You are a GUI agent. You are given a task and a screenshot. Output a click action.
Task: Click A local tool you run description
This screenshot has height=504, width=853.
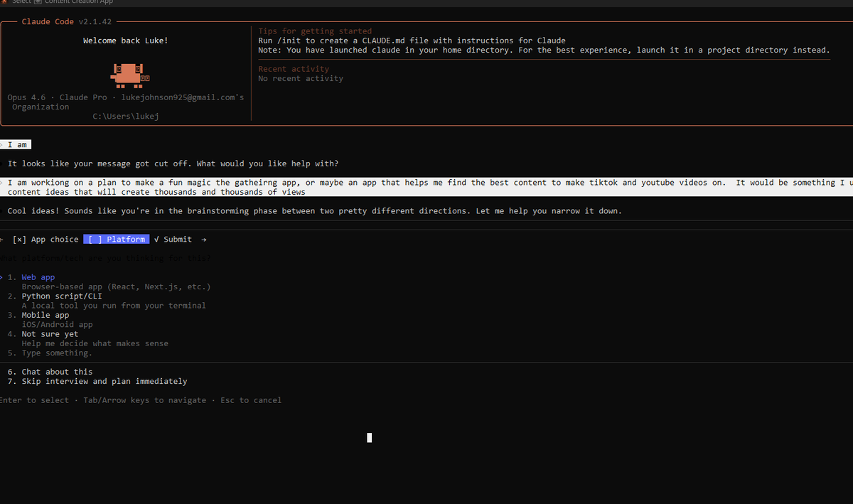tap(114, 306)
